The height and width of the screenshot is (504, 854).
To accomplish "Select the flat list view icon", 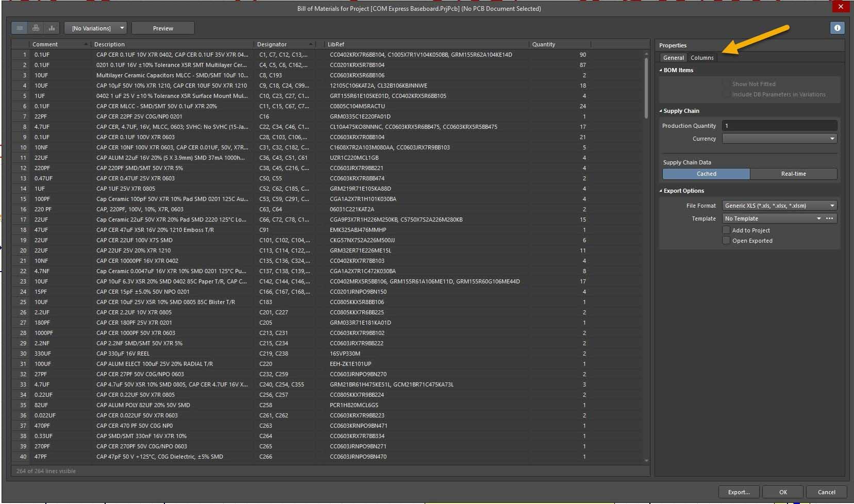I will [20, 28].
